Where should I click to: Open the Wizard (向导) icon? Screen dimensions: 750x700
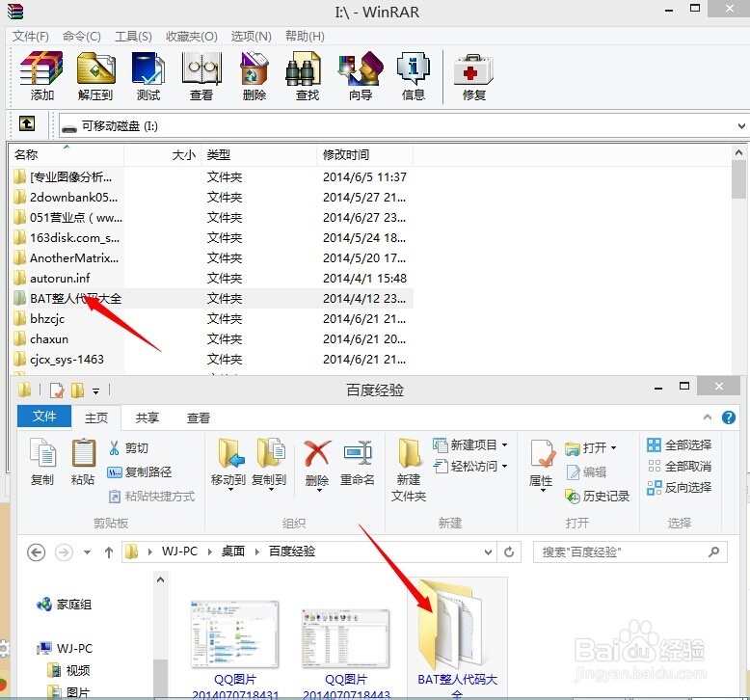click(361, 75)
